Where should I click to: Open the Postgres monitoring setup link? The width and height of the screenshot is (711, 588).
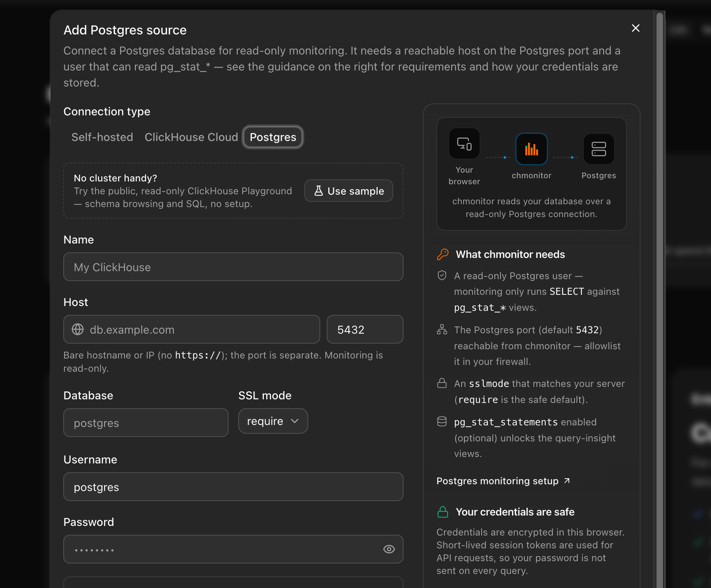[503, 481]
